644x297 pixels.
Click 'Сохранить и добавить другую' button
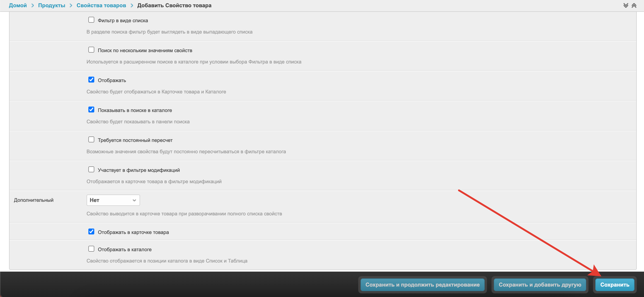(540, 285)
